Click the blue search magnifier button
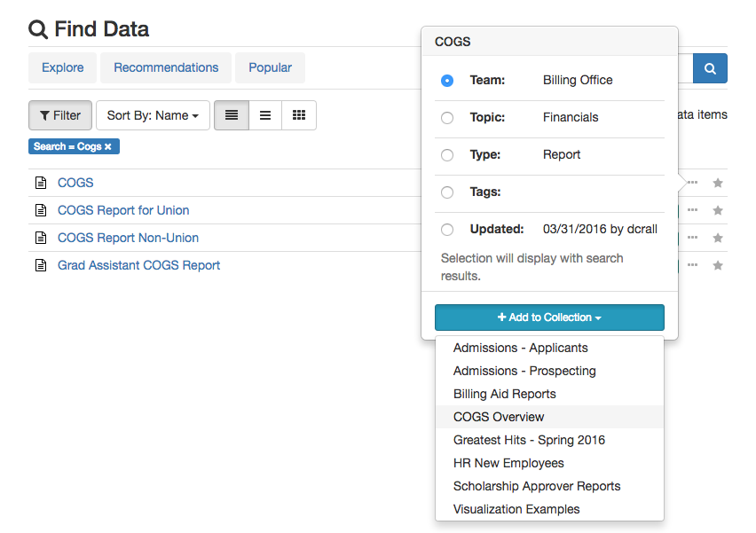Screen dimensions: 756x533 tap(710, 68)
